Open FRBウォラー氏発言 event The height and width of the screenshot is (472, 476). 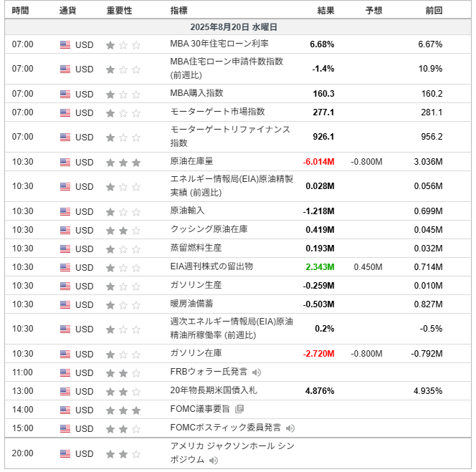209,372
